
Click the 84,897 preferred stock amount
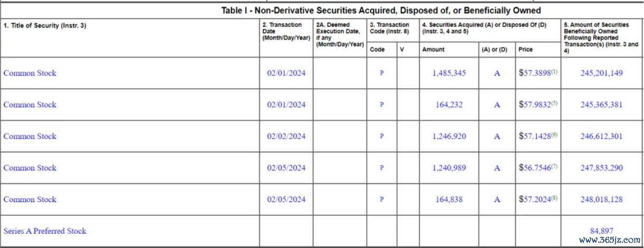coord(601,231)
